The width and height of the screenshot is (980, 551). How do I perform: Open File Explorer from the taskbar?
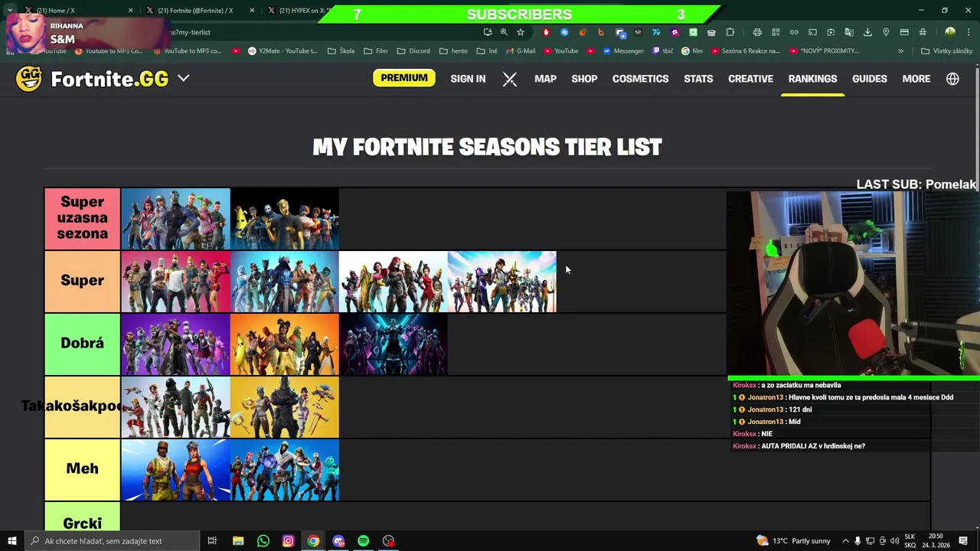click(238, 541)
